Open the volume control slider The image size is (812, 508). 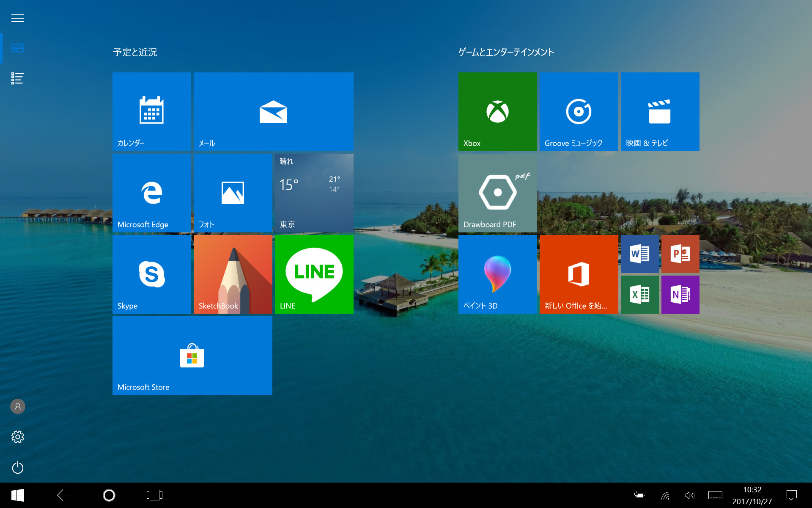tap(689, 495)
